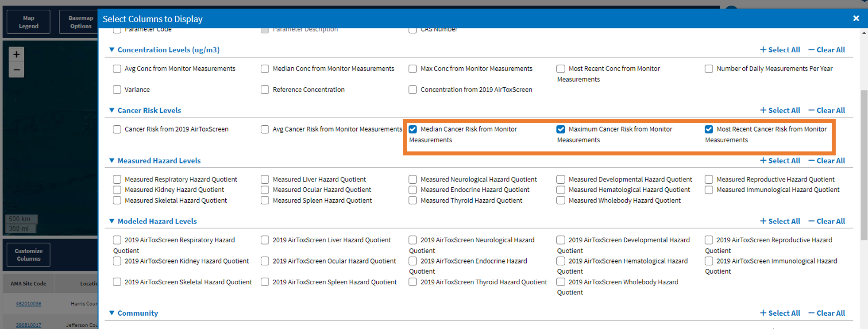Check Measured Ocular Hazard Quotient
The height and width of the screenshot is (329, 868).
[265, 190]
